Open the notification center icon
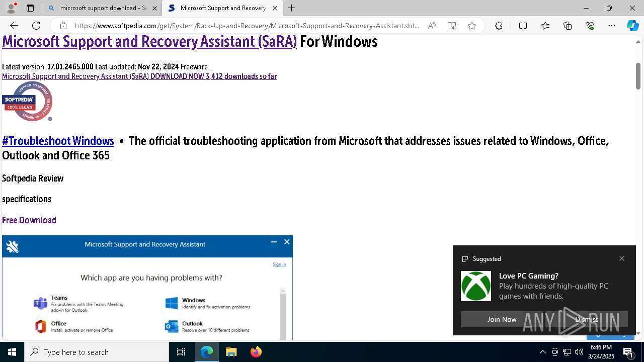644x362 pixels. [628, 352]
